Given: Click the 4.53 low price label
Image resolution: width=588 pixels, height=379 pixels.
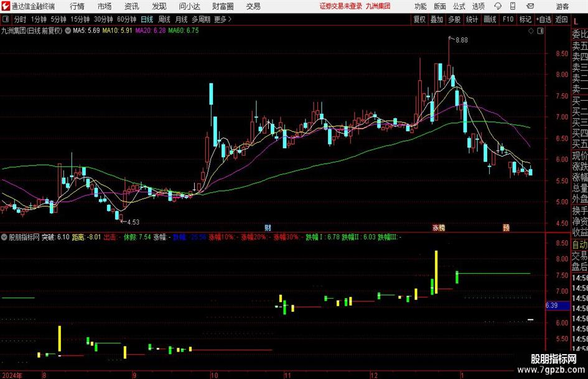Looking at the screenshot, I should coord(133,222).
